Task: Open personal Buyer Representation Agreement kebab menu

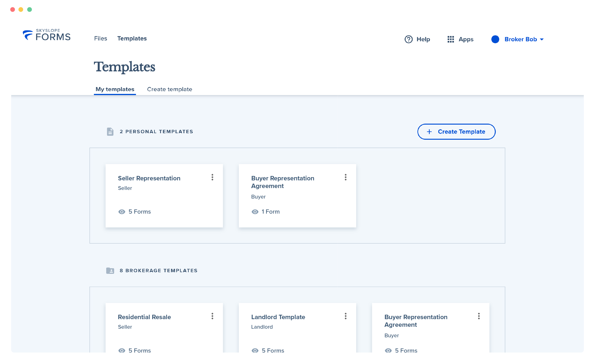Action: pyautogui.click(x=346, y=177)
